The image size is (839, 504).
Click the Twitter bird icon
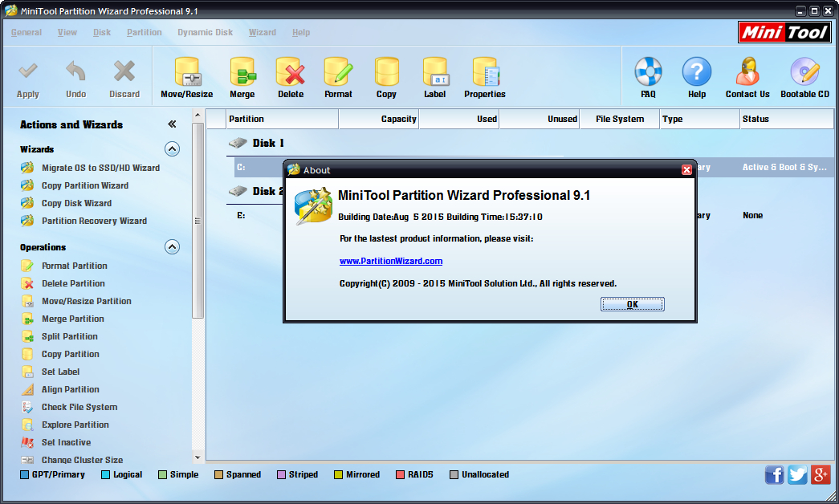pyautogui.click(x=797, y=474)
